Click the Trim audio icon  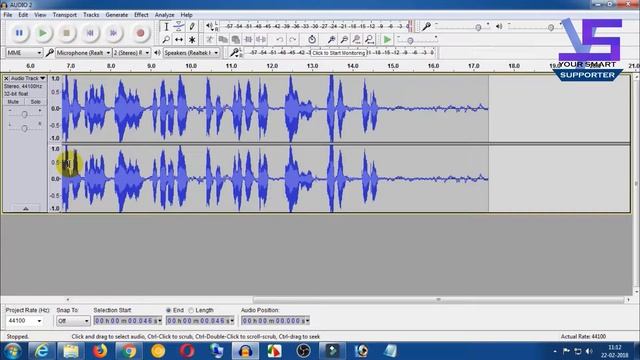point(248,40)
